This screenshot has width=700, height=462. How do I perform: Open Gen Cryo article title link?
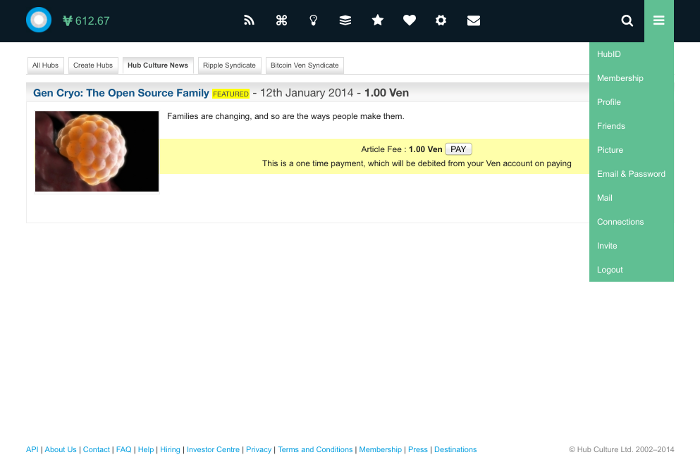pyautogui.click(x=121, y=93)
